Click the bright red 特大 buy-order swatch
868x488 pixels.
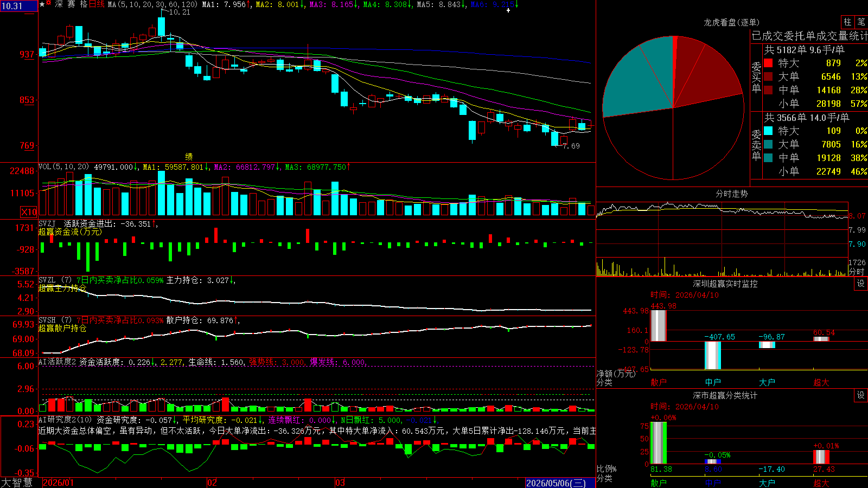tap(768, 63)
